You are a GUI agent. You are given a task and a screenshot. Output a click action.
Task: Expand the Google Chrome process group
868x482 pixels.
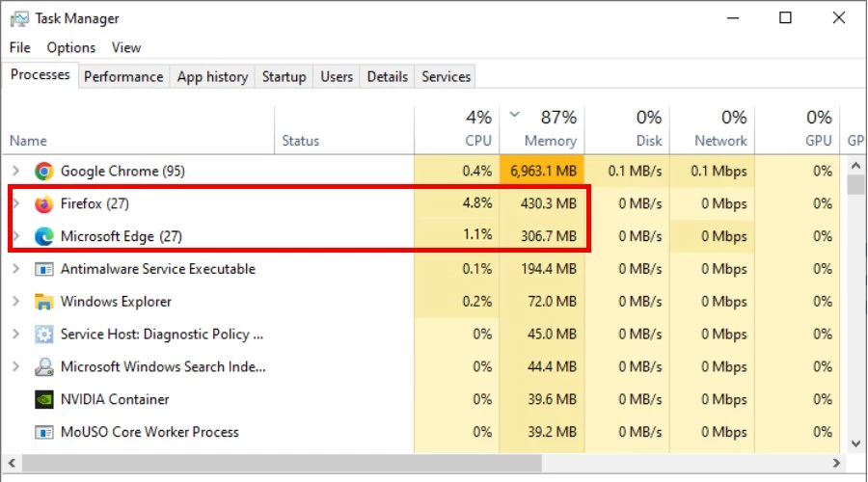[x=15, y=172]
